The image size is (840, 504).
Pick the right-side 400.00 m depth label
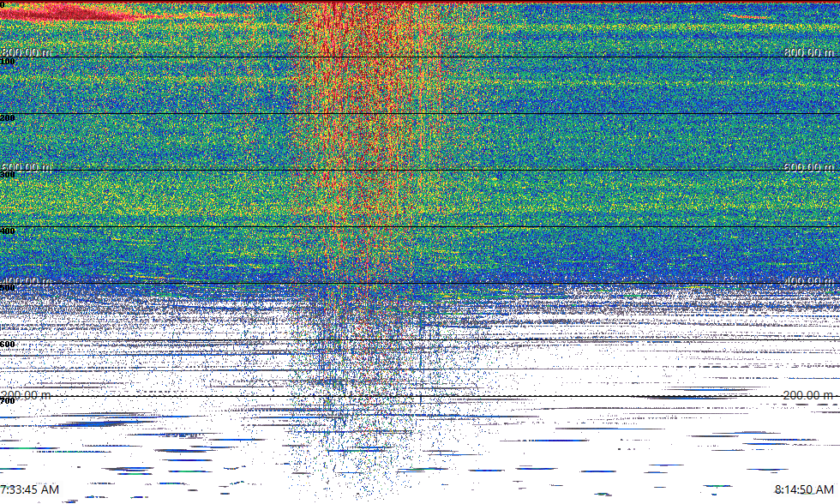[x=809, y=281]
